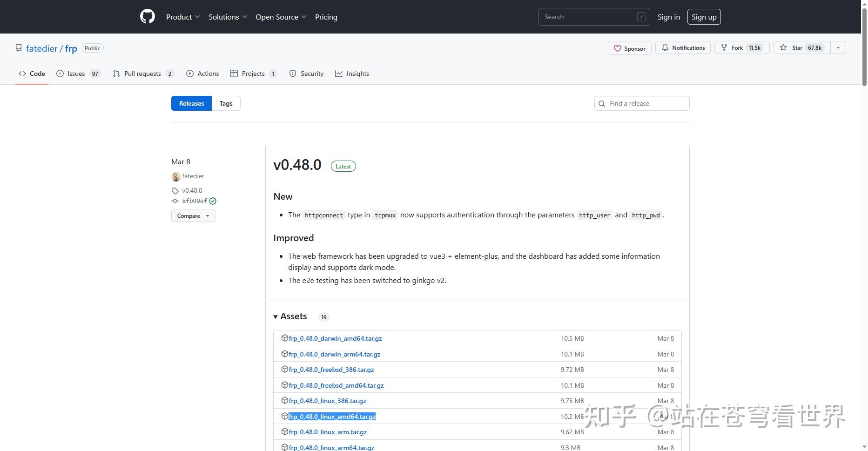Click package icon for freebsd_386 asset
Screen dimensions: 868x451
[285, 369]
